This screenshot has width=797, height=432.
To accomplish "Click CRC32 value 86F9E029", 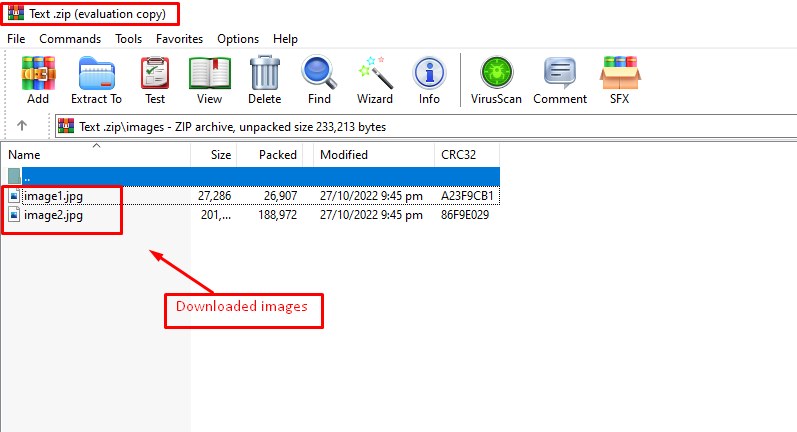I will (x=465, y=215).
